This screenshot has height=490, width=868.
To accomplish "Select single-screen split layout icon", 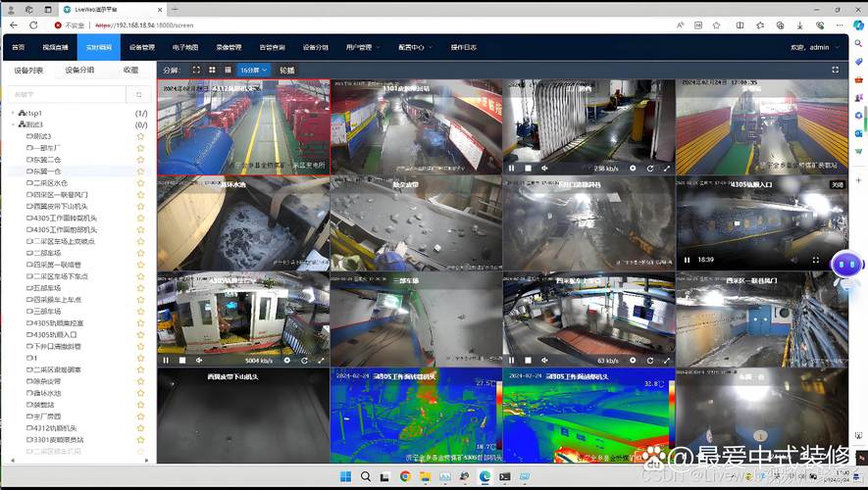I will click(x=196, y=71).
